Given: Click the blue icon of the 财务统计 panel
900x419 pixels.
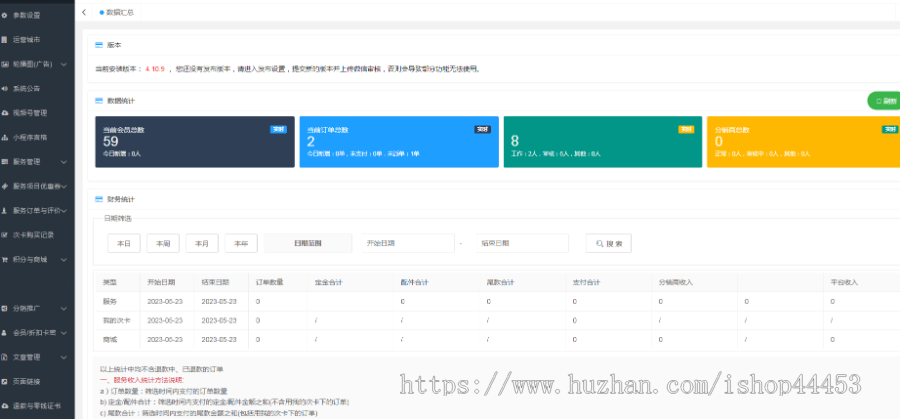Looking at the screenshot, I should click(x=98, y=199).
